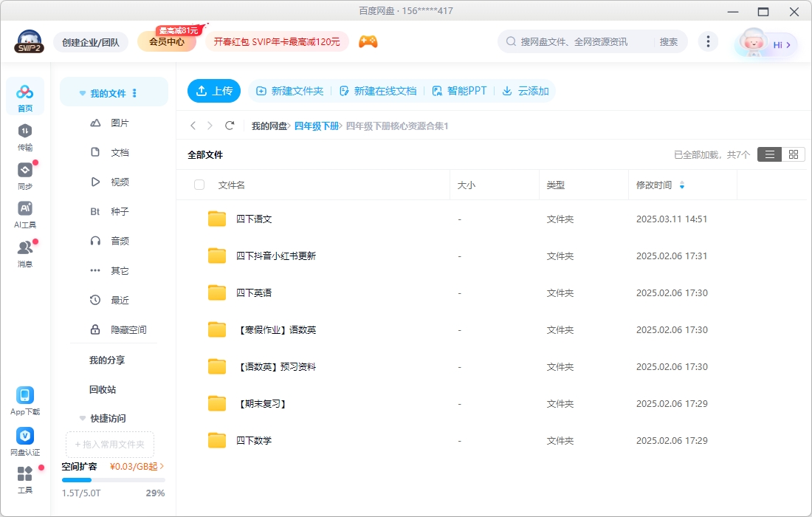Click the storage usage progress bar
Screen dimensions: 812x517
(114, 480)
